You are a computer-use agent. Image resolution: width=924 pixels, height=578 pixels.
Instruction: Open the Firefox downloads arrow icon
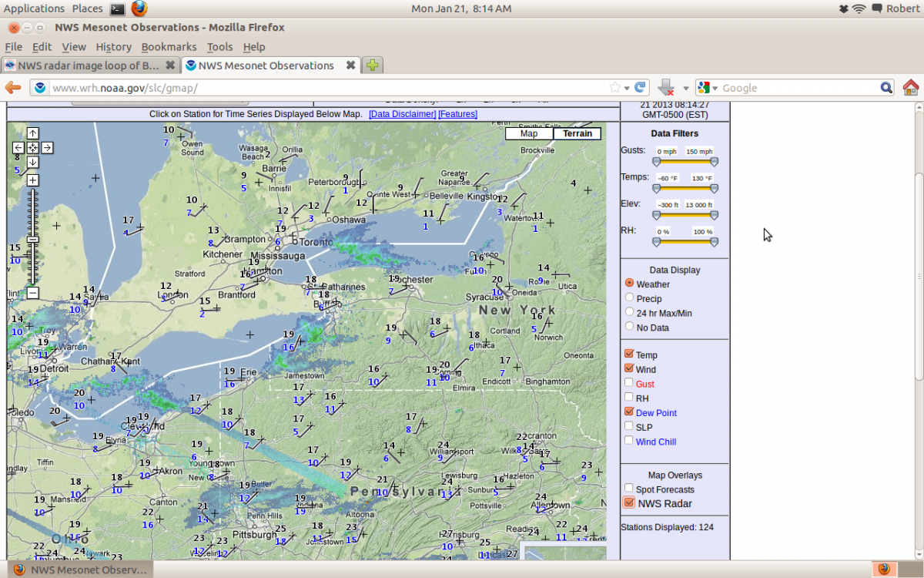(666, 88)
